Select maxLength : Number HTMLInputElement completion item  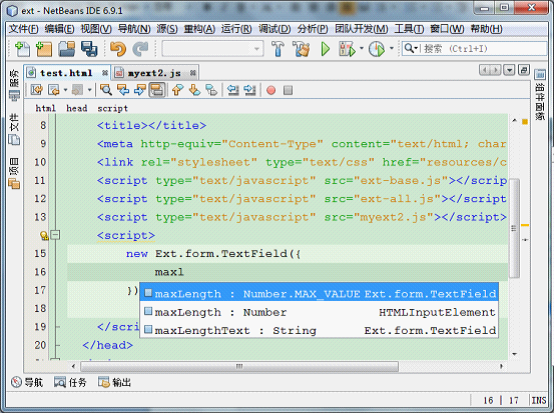tap(319, 312)
